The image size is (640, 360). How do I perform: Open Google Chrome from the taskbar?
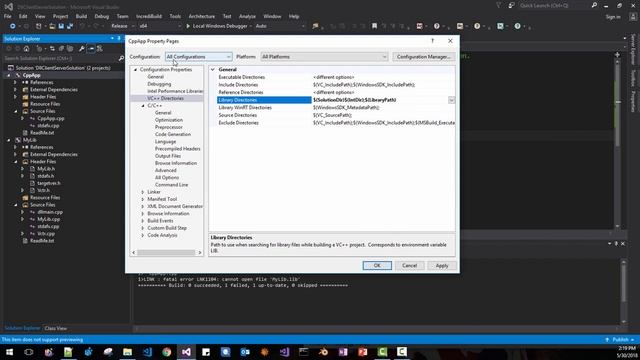167,352
